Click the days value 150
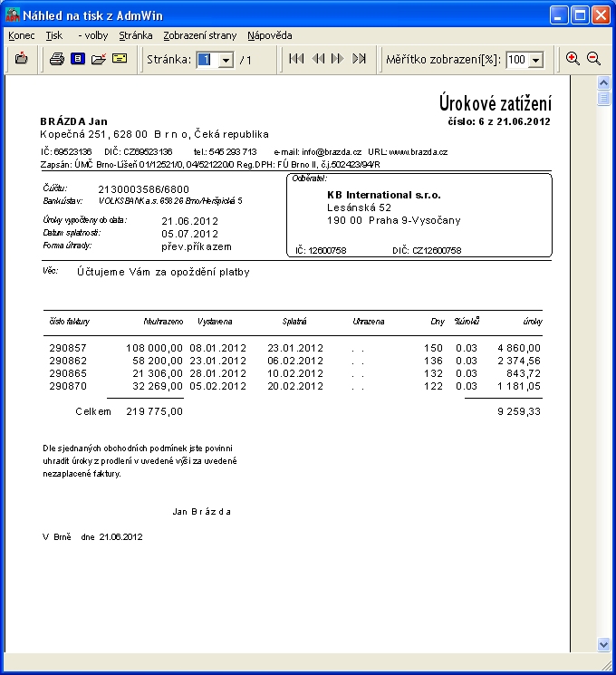The height and width of the screenshot is (675, 616). pyautogui.click(x=433, y=348)
